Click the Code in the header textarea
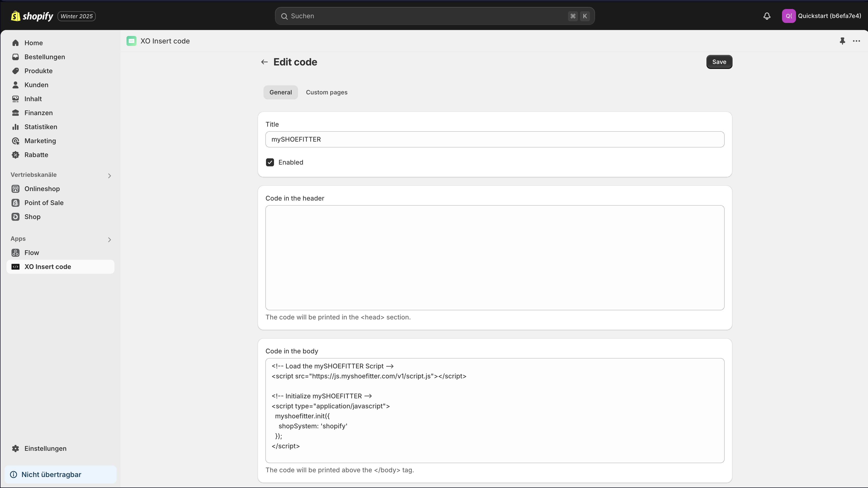The height and width of the screenshot is (488, 868). point(495,258)
